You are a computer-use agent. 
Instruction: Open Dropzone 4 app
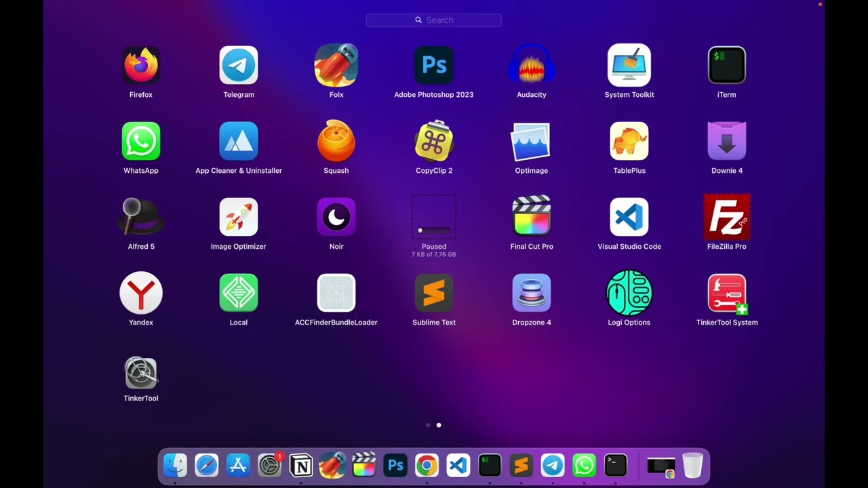[532, 293]
